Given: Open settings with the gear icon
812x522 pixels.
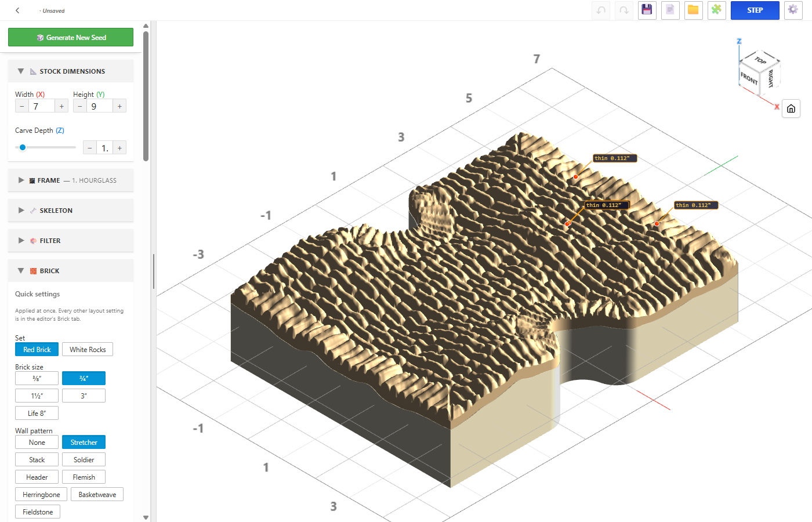Looking at the screenshot, I should pos(793,10).
